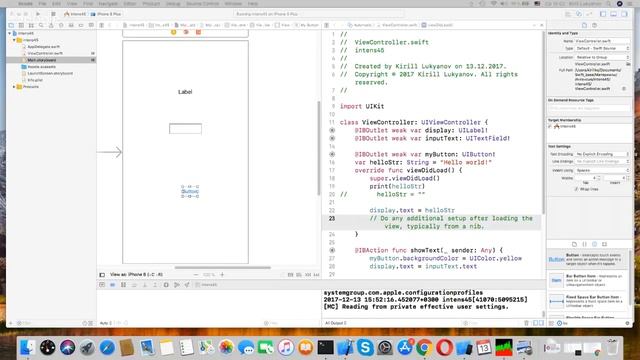Select AppDelegate.swift in navigator
The image size is (640, 360).
(43, 47)
